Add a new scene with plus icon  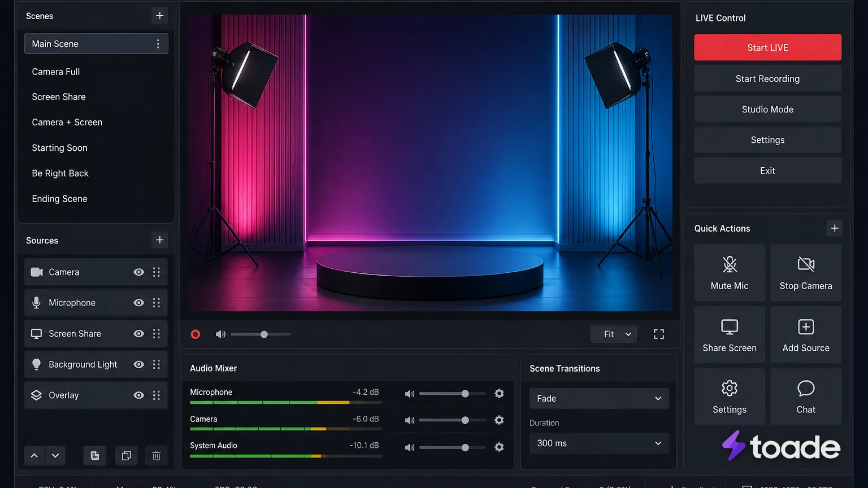(160, 16)
